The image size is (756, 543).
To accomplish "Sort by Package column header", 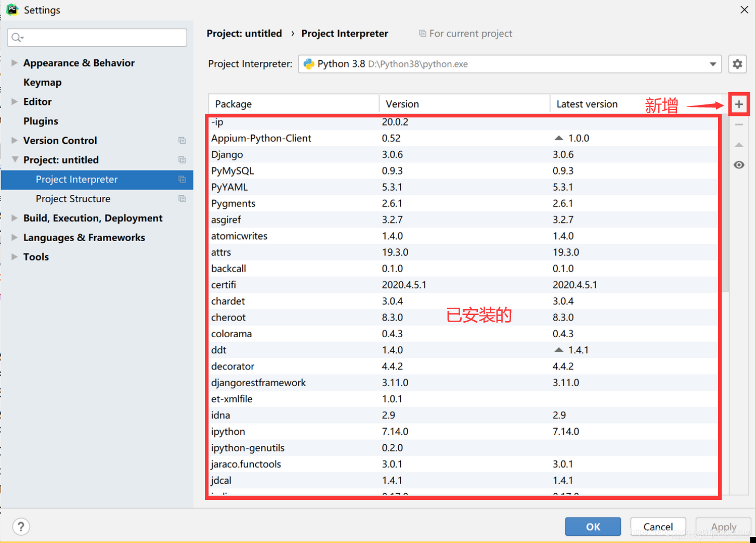I will (294, 104).
